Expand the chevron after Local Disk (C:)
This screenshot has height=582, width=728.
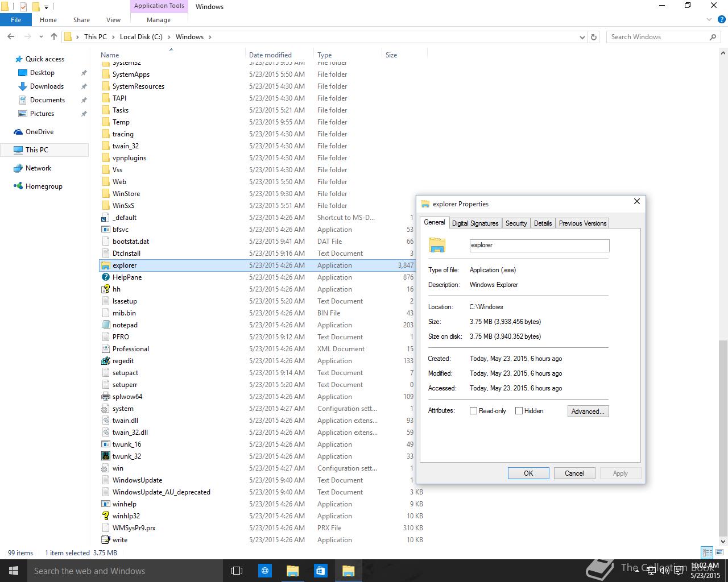pyautogui.click(x=168, y=37)
